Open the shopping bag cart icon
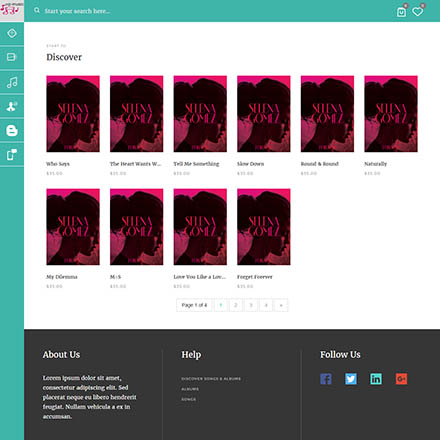 pyautogui.click(x=401, y=12)
